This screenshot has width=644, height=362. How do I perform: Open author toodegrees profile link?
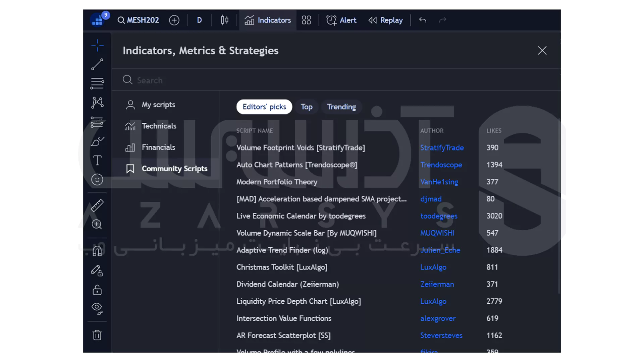[x=439, y=216]
